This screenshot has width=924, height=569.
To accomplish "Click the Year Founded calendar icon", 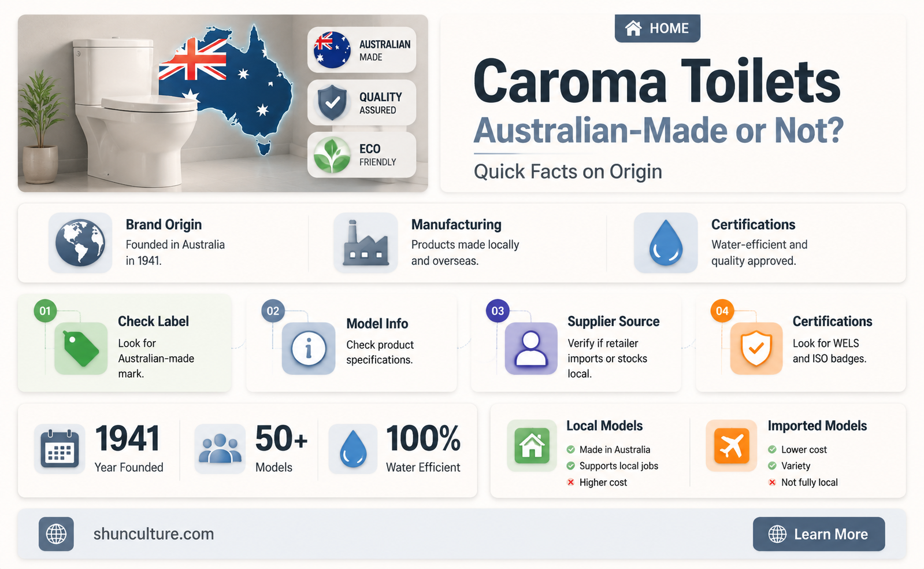I will click(60, 449).
